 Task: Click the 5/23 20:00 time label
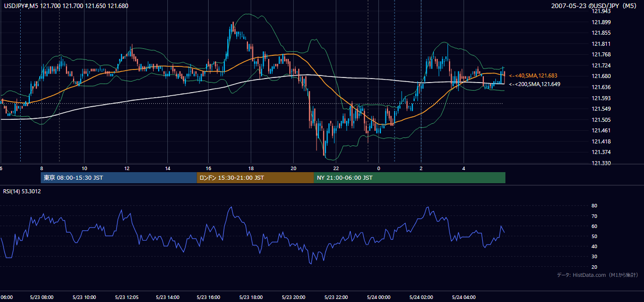click(x=294, y=297)
